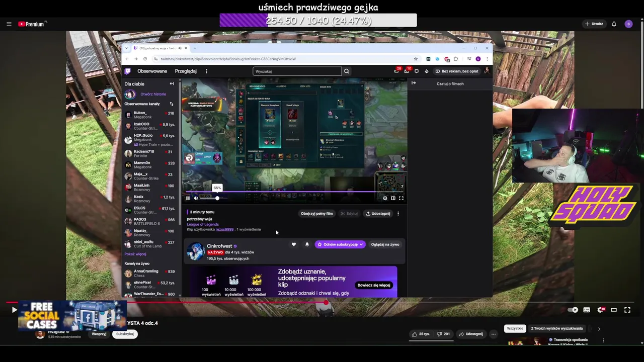Toggle Twitch clip theater mode

[x=393, y=198]
